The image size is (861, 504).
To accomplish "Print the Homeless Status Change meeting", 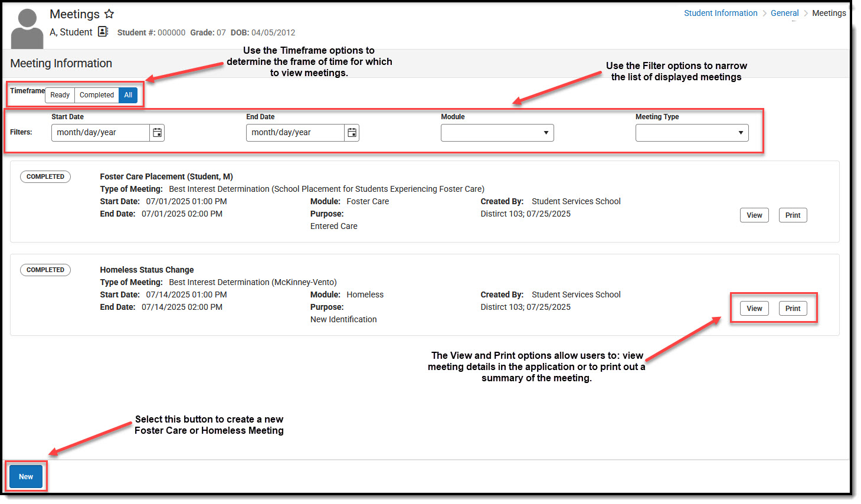I will point(793,308).
